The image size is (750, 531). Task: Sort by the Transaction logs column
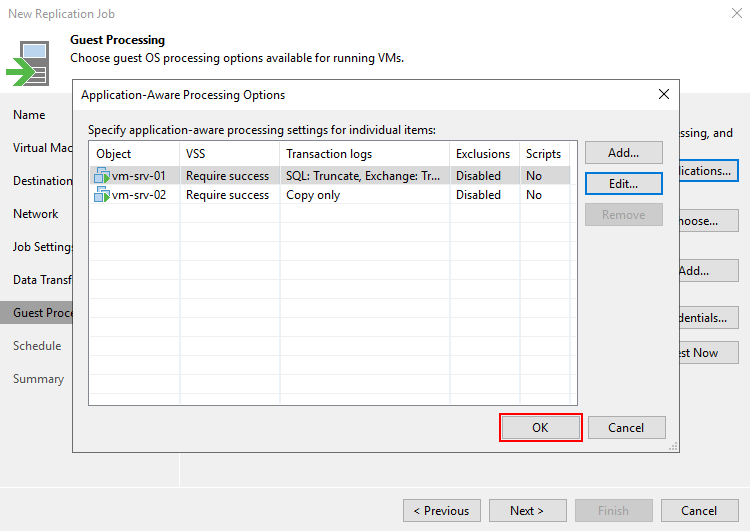[364, 154]
